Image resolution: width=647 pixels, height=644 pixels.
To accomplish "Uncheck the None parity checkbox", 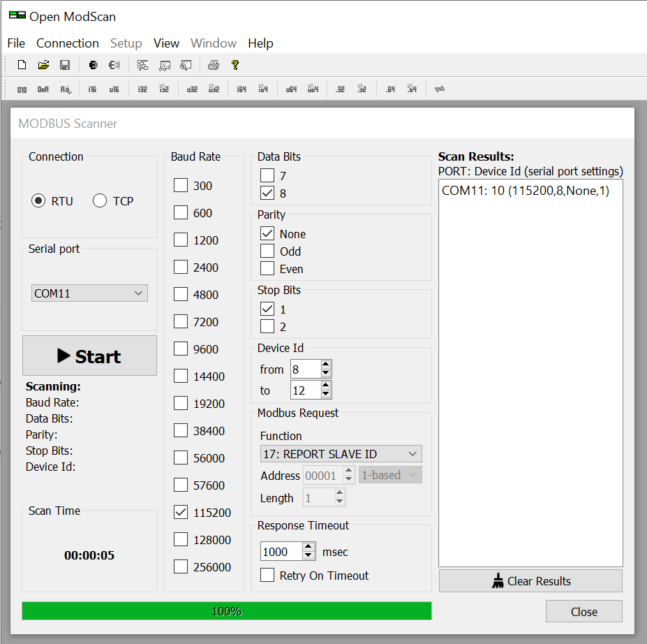I will 267,234.
